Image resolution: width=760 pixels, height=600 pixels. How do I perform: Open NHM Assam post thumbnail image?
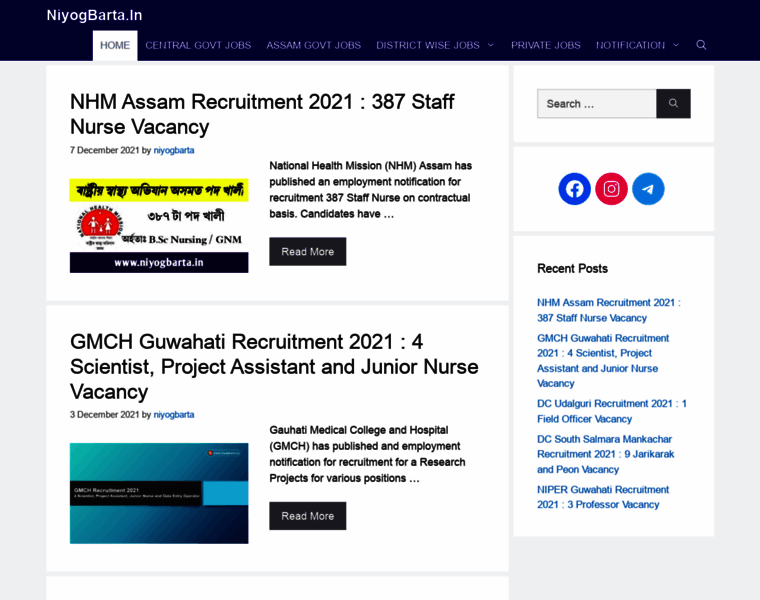tap(159, 225)
